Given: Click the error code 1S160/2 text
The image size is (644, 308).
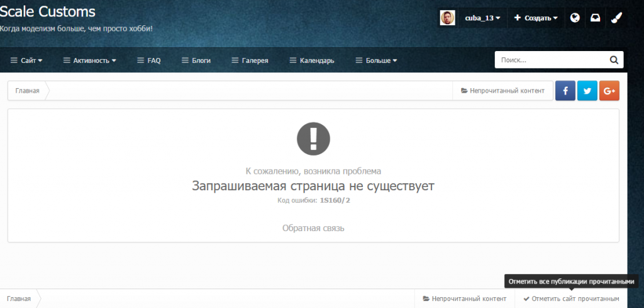Looking at the screenshot, I should [335, 201].
